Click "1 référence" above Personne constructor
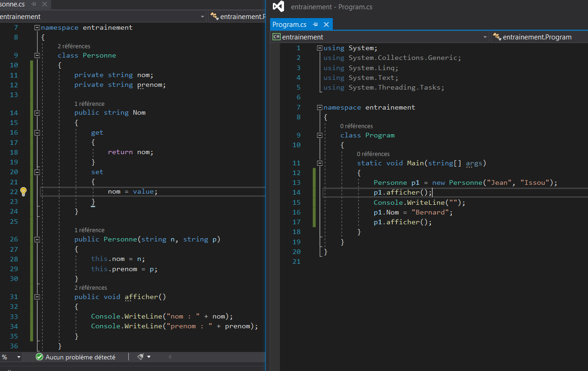The width and height of the screenshot is (588, 371). pos(89,230)
